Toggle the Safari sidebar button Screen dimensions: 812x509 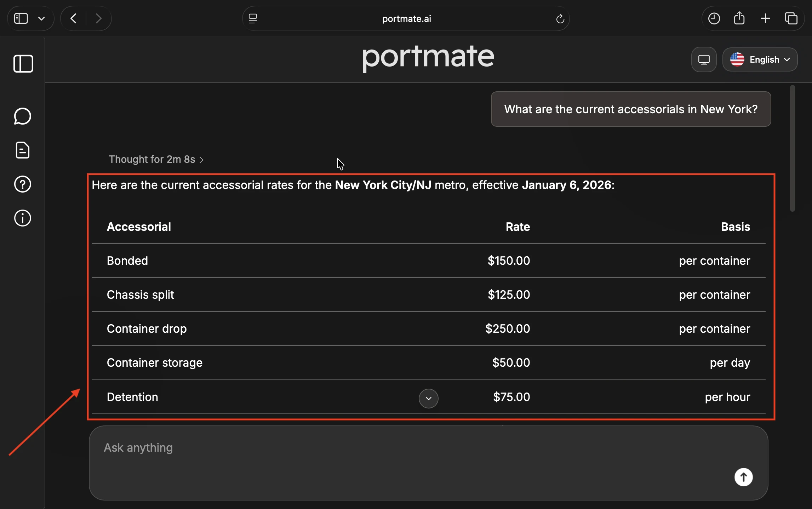pos(21,18)
